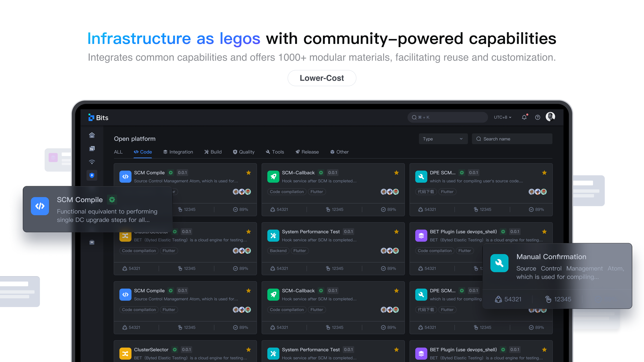The width and height of the screenshot is (644, 362).
Task: Toggle favorite star on top DPE SCM card
Action: [x=544, y=173]
